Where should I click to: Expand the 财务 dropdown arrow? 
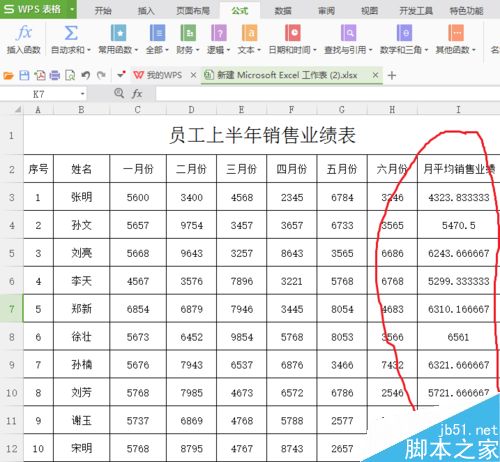[197, 50]
